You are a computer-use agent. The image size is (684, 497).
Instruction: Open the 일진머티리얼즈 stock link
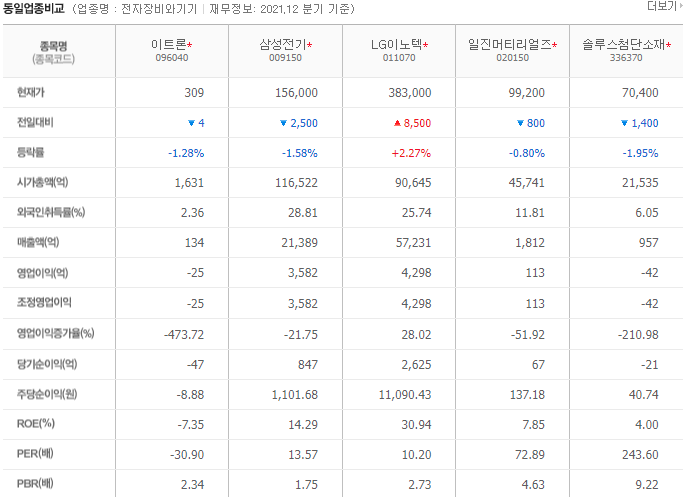(x=510, y=45)
